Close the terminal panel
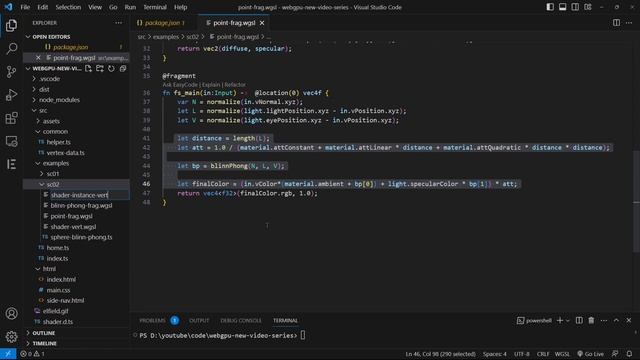 (629, 320)
